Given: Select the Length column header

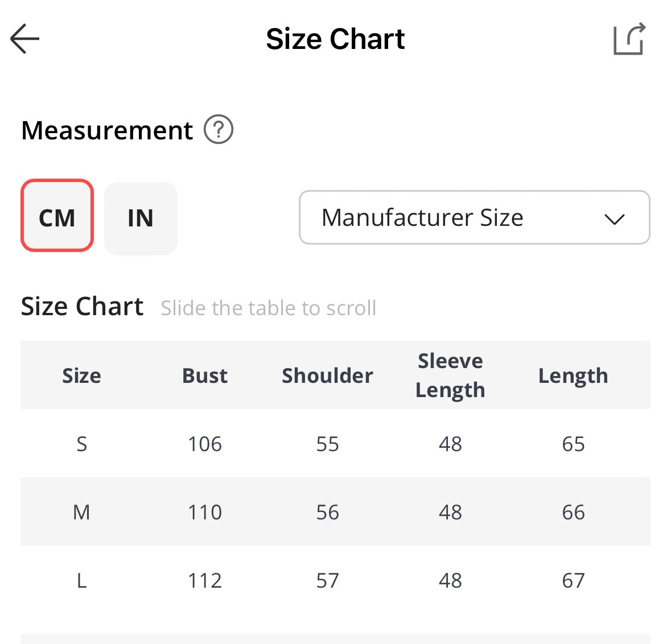Looking at the screenshot, I should 573,377.
